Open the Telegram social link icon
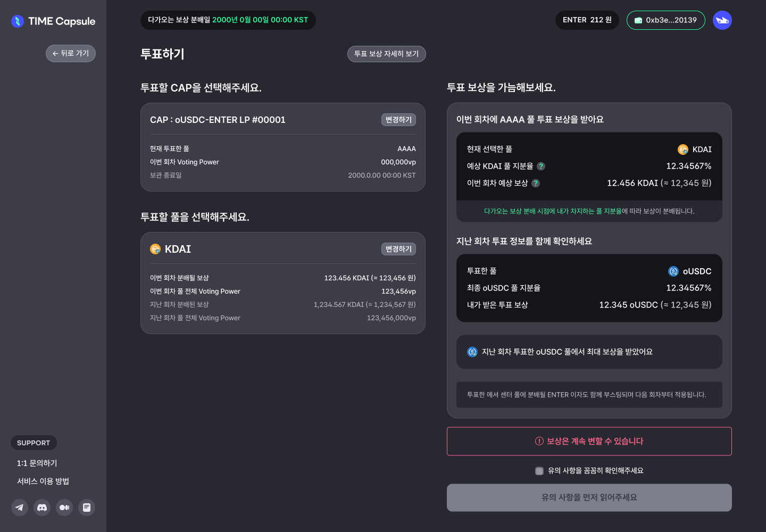The height and width of the screenshot is (532, 766). pos(20,508)
